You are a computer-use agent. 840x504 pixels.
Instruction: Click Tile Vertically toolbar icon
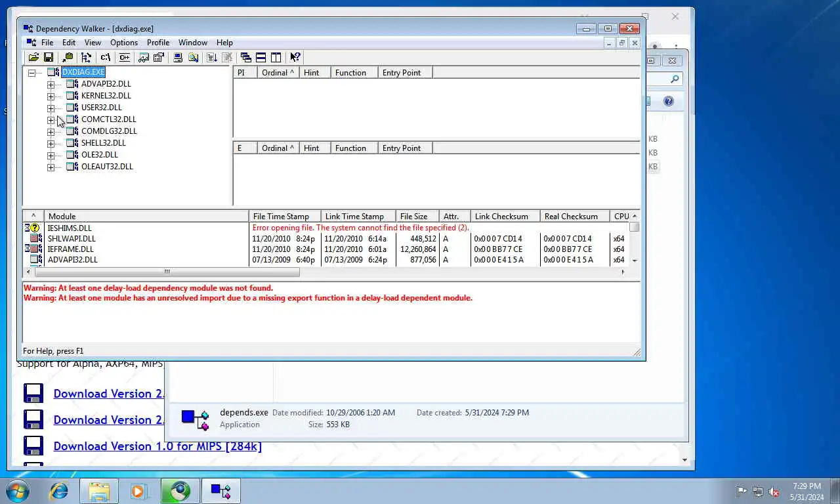pyautogui.click(x=276, y=58)
